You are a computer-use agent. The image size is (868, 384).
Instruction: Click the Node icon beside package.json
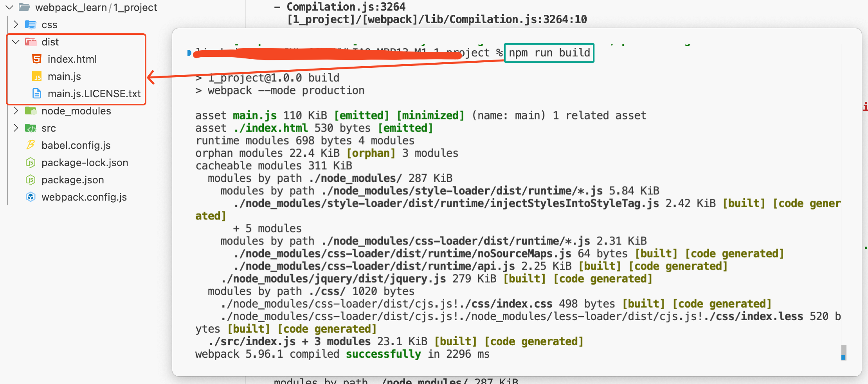31,180
